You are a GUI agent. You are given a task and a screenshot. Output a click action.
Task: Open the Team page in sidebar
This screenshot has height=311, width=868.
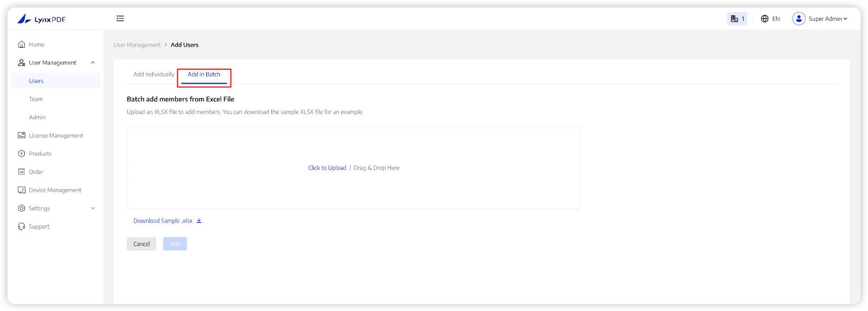pyautogui.click(x=36, y=99)
